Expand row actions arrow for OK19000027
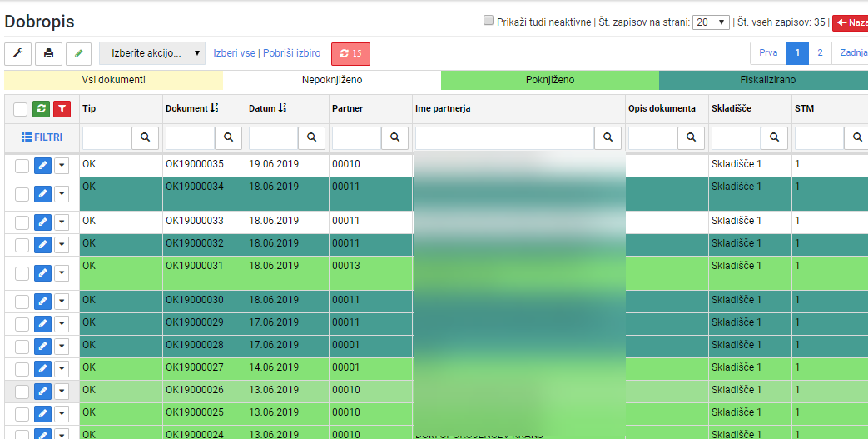868x439 pixels. coord(62,368)
